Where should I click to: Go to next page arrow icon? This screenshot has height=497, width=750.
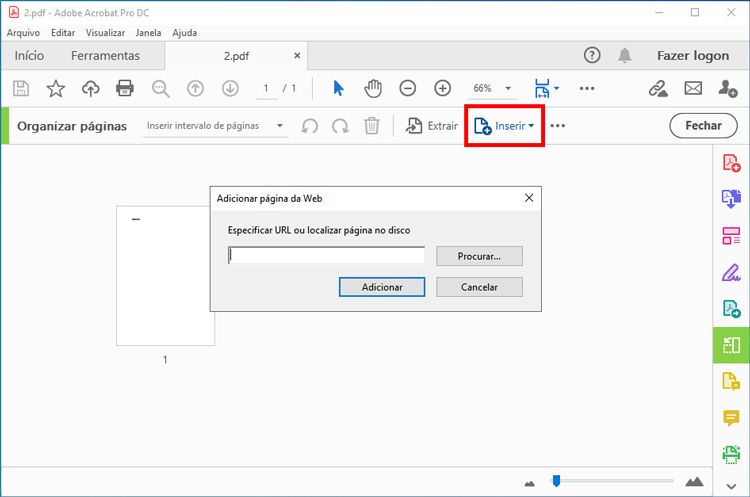[x=230, y=88]
